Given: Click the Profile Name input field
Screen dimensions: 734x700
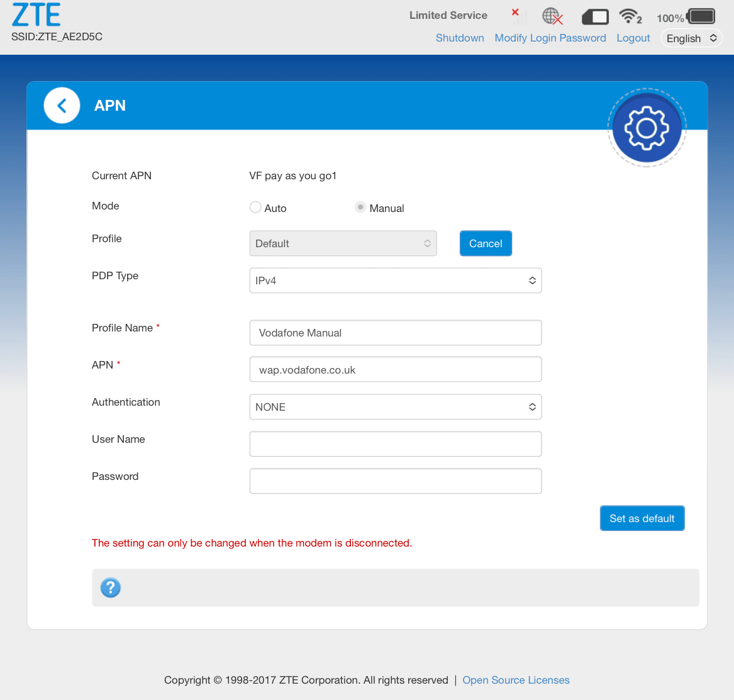Looking at the screenshot, I should 396,333.
